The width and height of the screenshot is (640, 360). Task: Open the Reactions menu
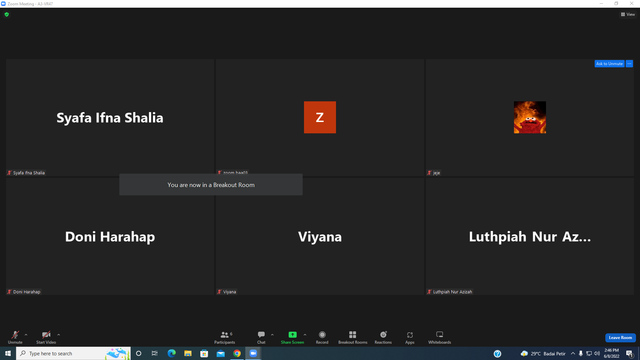(383, 337)
